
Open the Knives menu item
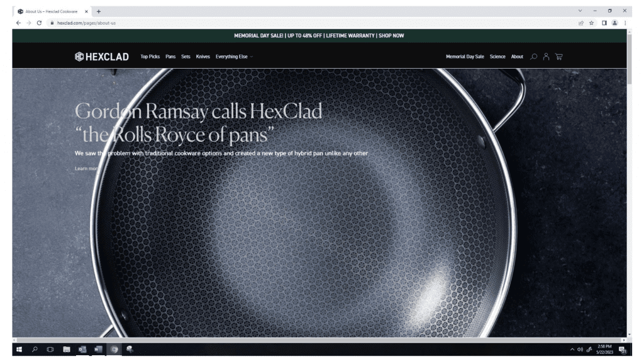tap(203, 57)
